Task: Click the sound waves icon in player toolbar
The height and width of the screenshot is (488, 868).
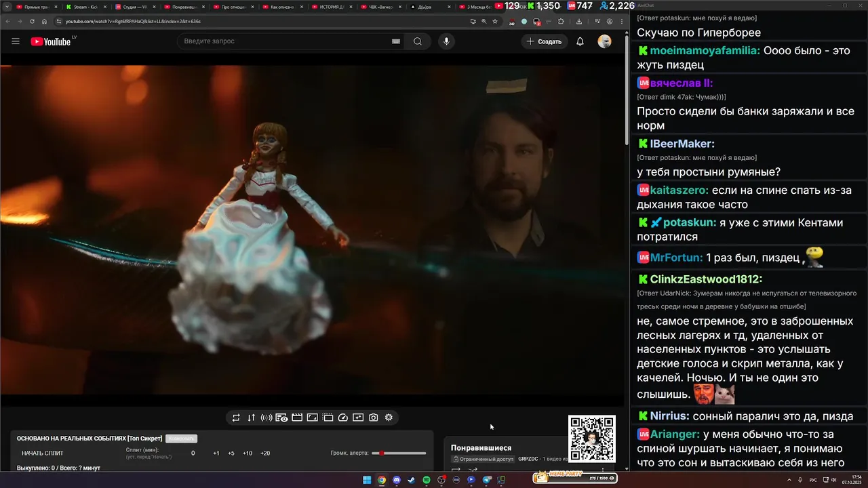Action: 267,418
